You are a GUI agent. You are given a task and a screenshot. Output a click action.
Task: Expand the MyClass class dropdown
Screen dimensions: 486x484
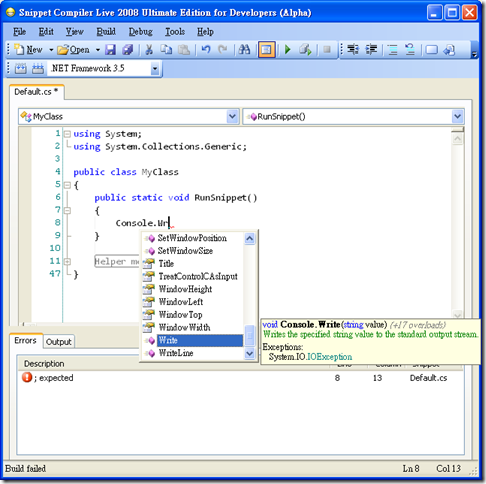pyautogui.click(x=232, y=117)
